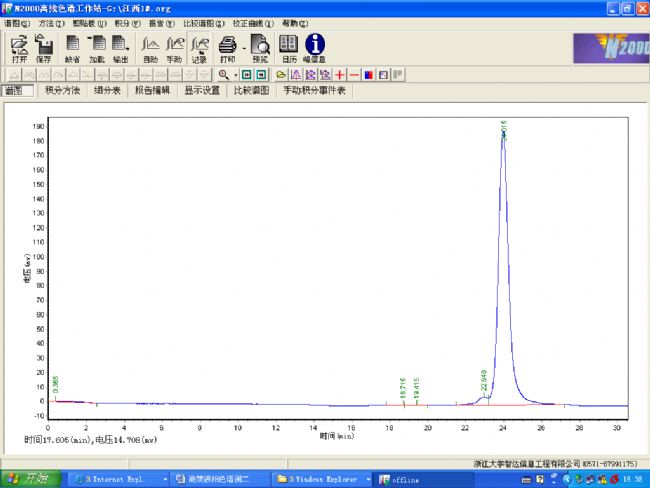Click the red minus icon in small toolbar
Viewport: 650px width, 488px height.
click(354, 75)
